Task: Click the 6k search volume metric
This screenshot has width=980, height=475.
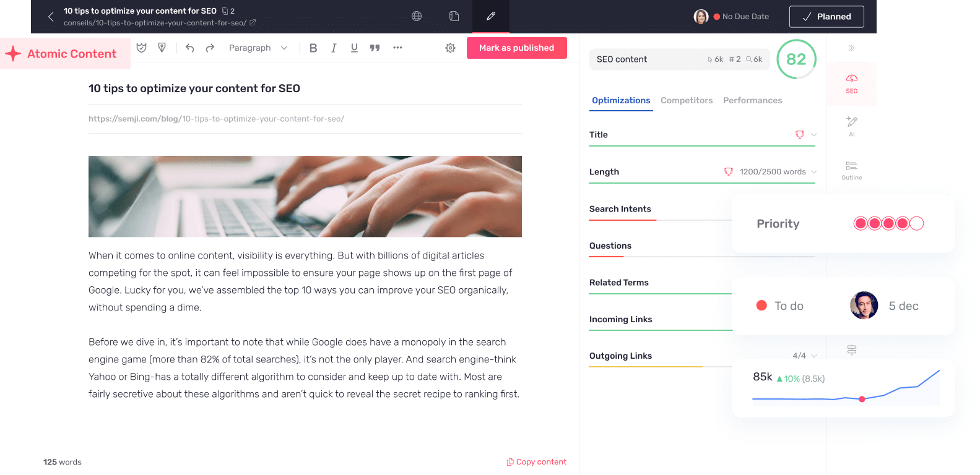Action: 754,59
